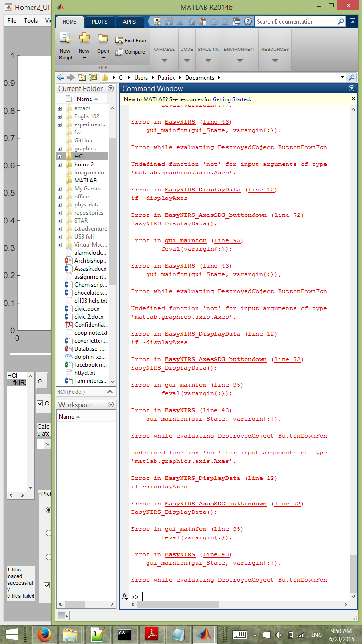Switch to the PLOTS tab
The height and width of the screenshot is (644, 362).
click(x=99, y=22)
